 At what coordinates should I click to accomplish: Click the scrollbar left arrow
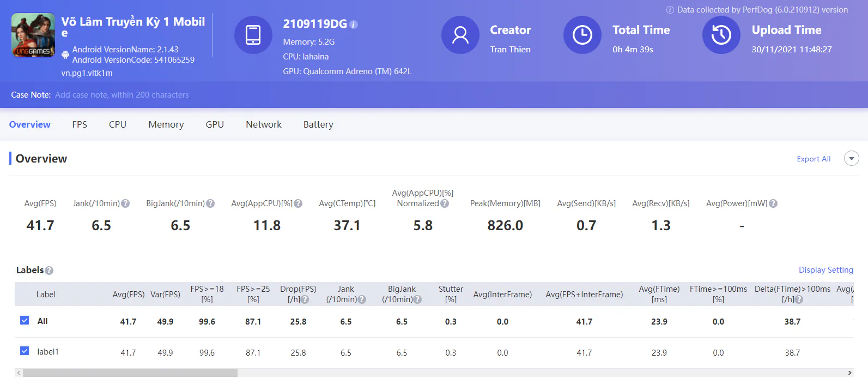click(x=19, y=373)
